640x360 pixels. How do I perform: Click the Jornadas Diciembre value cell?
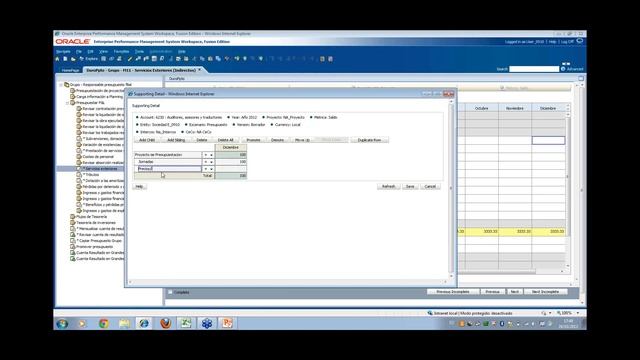[231, 162]
